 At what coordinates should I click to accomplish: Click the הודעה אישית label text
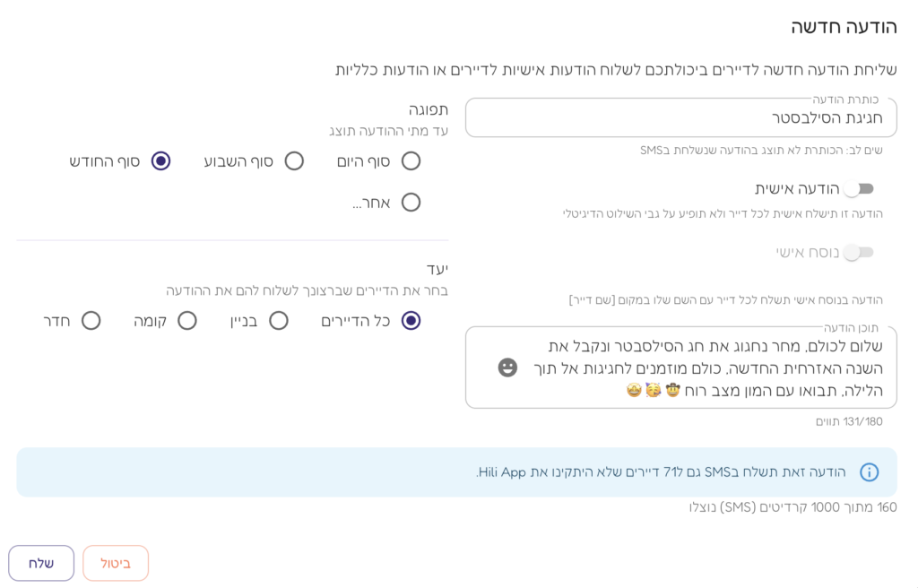click(x=796, y=189)
